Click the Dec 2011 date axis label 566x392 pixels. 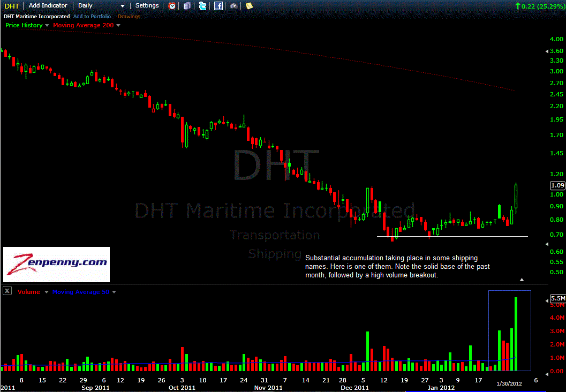(x=355, y=388)
